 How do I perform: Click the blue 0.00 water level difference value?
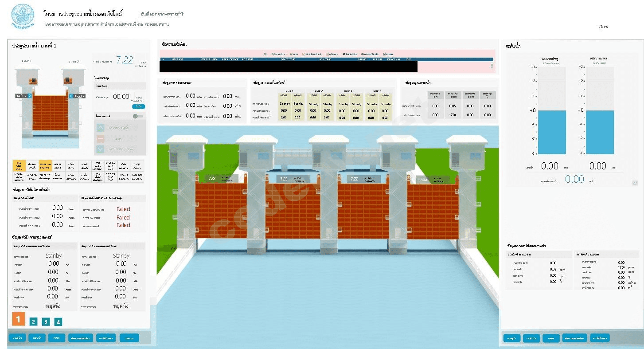(574, 179)
